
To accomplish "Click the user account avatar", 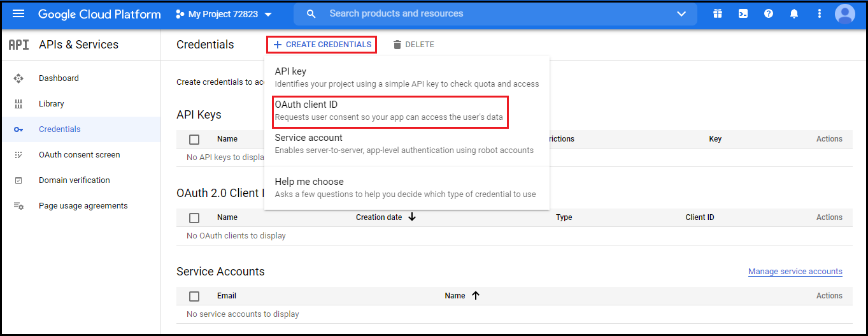I will pyautogui.click(x=845, y=13).
